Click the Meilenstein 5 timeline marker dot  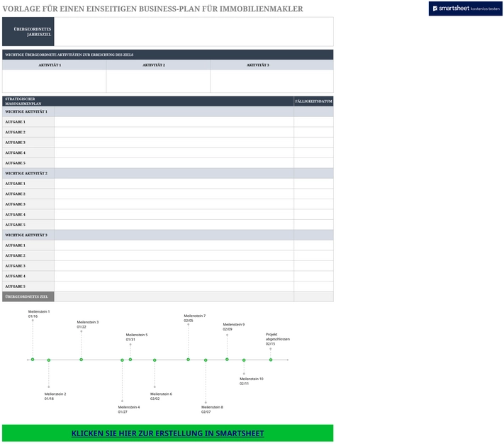coord(130,360)
